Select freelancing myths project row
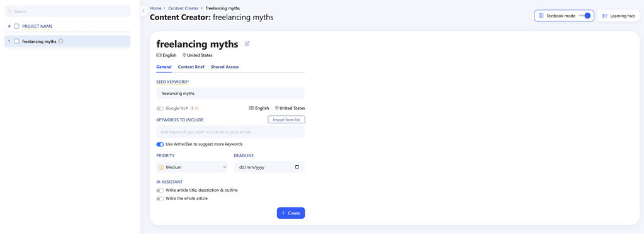The height and width of the screenshot is (234, 644). click(67, 41)
